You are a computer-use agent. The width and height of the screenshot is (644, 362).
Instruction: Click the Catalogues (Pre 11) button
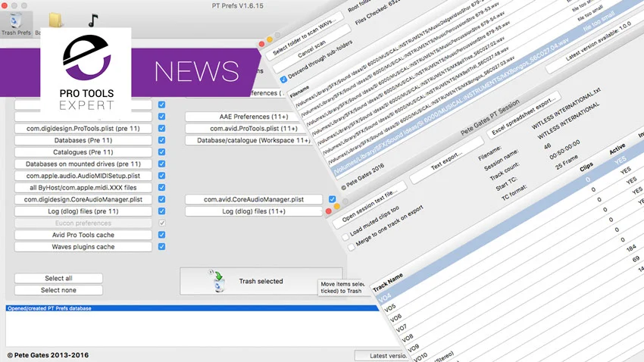point(83,152)
